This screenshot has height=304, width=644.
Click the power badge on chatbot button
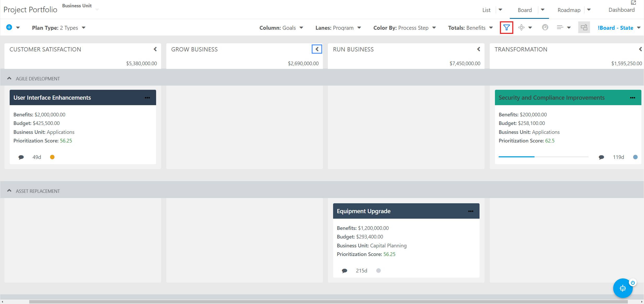633,283
